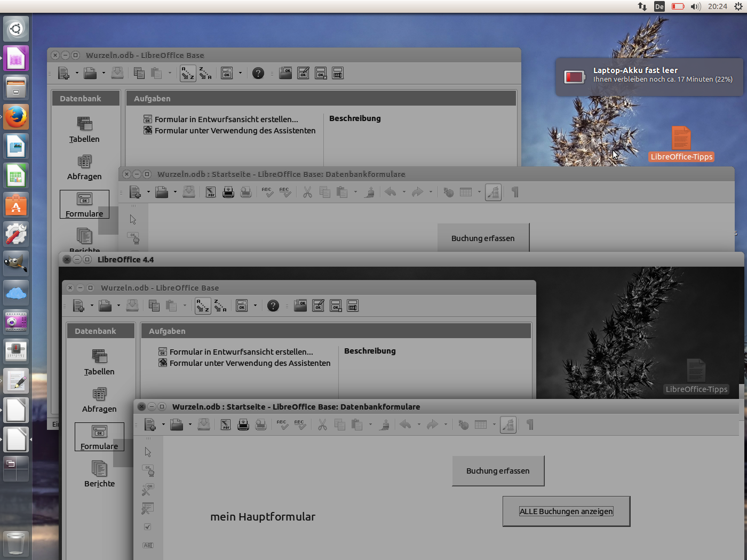Click 'ALLE Buchungen anzeigen' button in LibreOffice 4.4 window
The height and width of the screenshot is (560, 747).
pos(566,511)
